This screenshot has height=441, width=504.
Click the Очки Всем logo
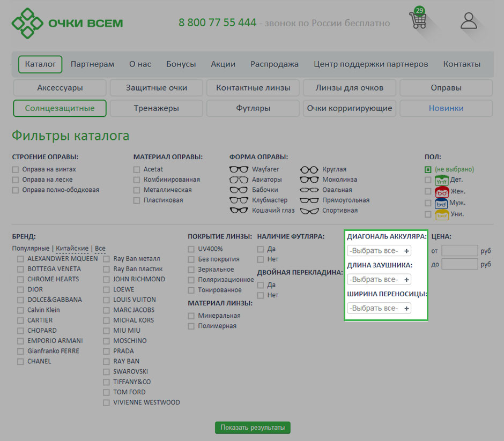tap(68, 23)
